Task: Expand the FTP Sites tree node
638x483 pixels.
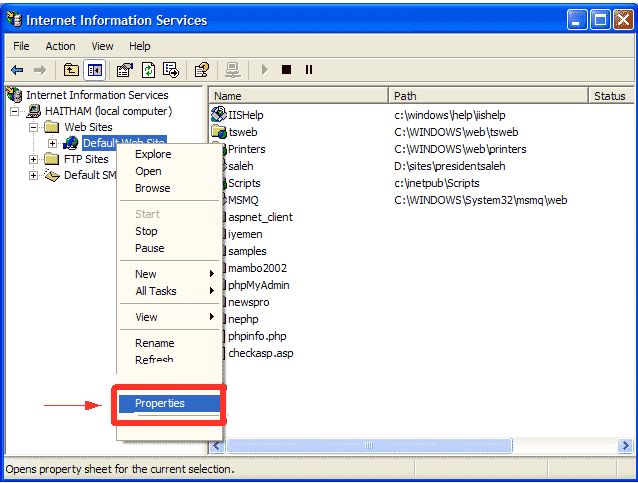Action: coord(34,159)
